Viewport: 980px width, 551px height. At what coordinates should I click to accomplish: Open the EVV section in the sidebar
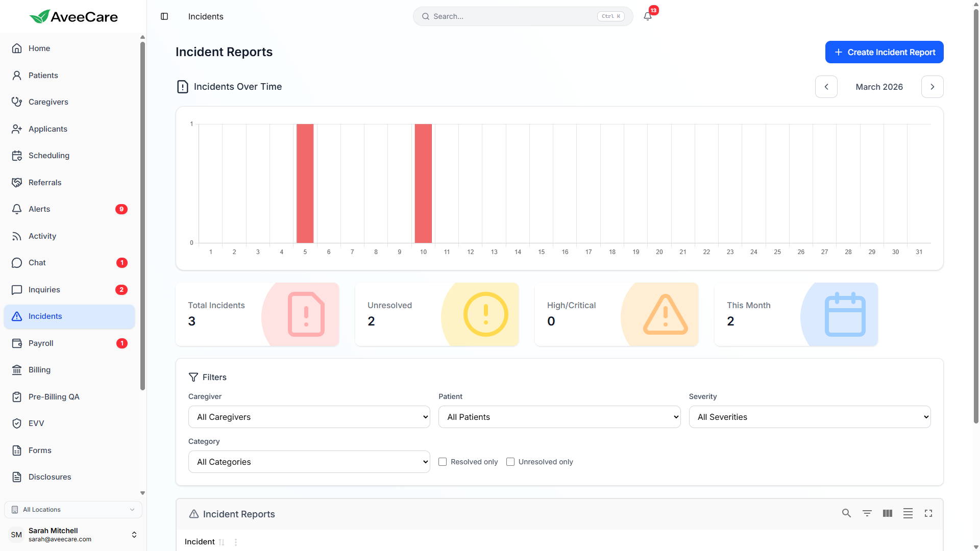point(36,423)
